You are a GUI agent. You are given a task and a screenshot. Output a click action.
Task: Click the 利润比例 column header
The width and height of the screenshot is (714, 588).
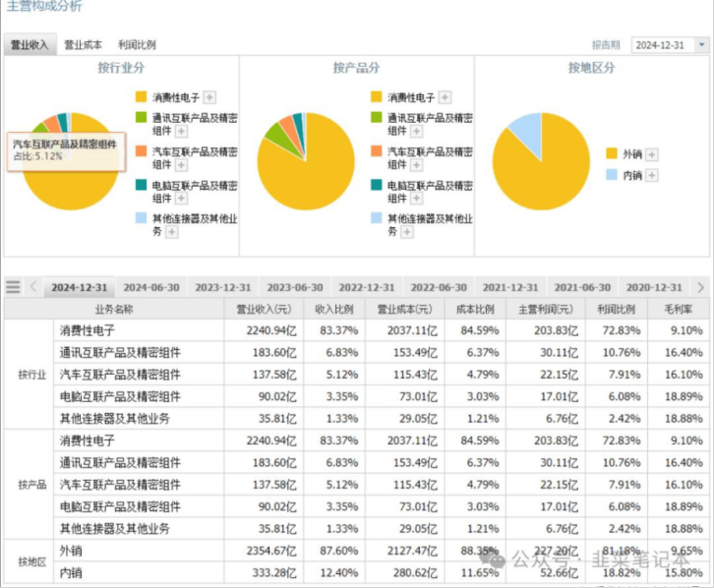pos(616,309)
